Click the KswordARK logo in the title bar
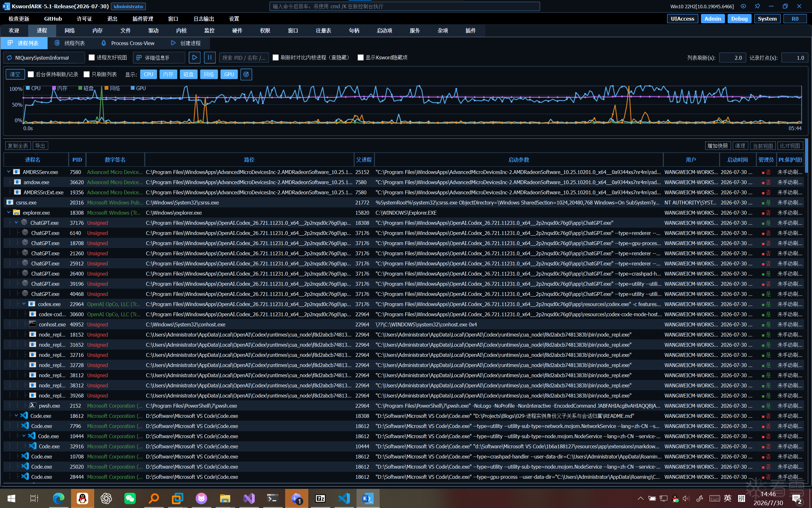The width and height of the screenshot is (812, 508). (x=6, y=6)
